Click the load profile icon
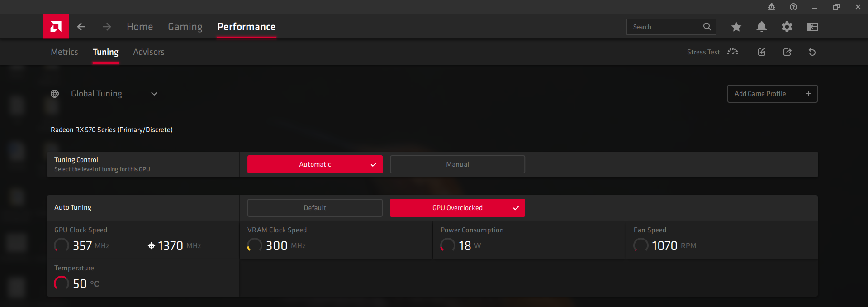 (762, 52)
